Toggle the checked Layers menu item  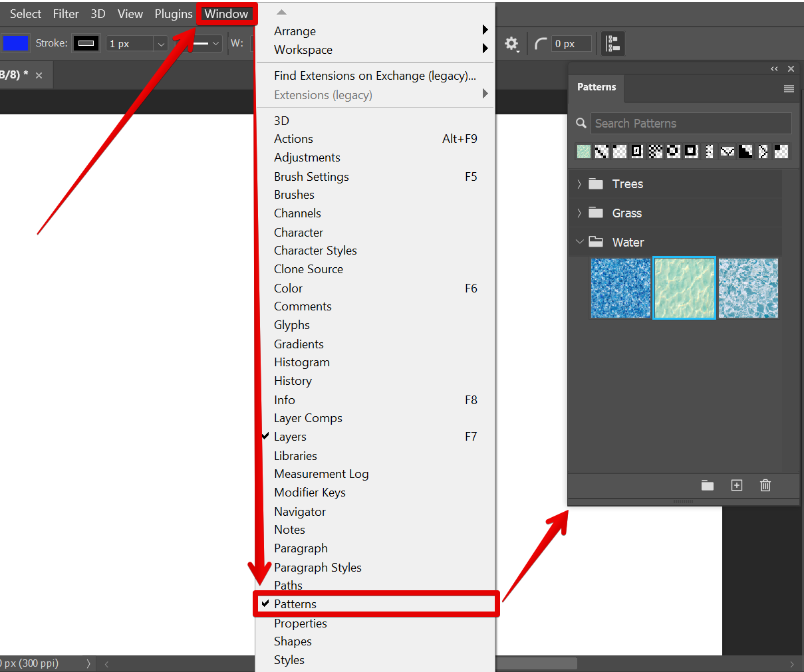tap(290, 437)
